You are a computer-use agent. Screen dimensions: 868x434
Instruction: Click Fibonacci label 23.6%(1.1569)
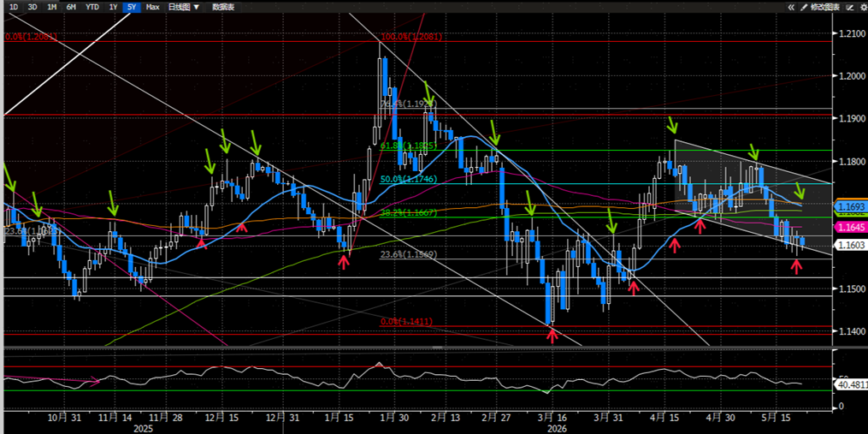(407, 255)
